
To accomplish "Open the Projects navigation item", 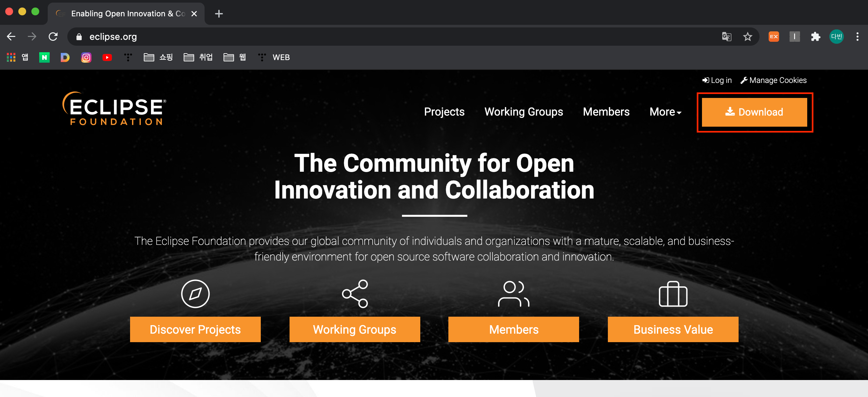I will [x=444, y=112].
